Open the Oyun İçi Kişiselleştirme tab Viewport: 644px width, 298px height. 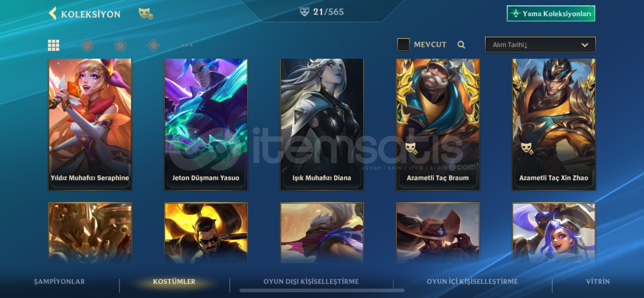(x=472, y=281)
